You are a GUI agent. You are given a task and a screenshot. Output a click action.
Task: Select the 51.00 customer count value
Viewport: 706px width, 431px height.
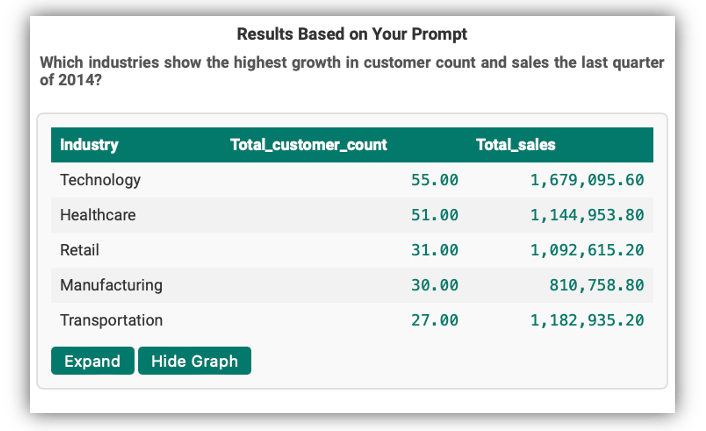pos(434,215)
